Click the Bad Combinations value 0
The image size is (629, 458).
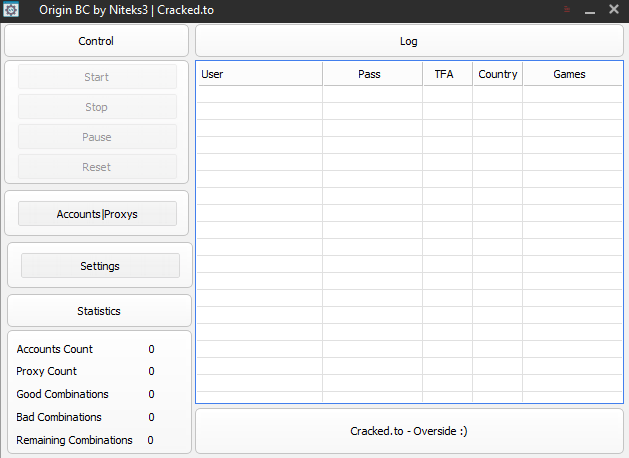pyautogui.click(x=151, y=417)
